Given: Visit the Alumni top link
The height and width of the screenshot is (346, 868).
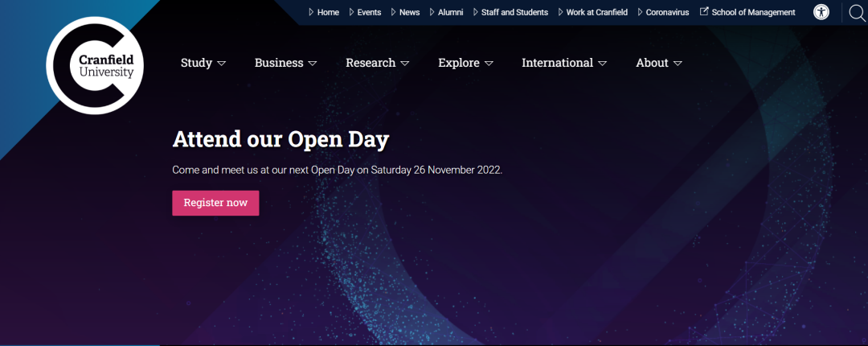Looking at the screenshot, I should (x=446, y=12).
